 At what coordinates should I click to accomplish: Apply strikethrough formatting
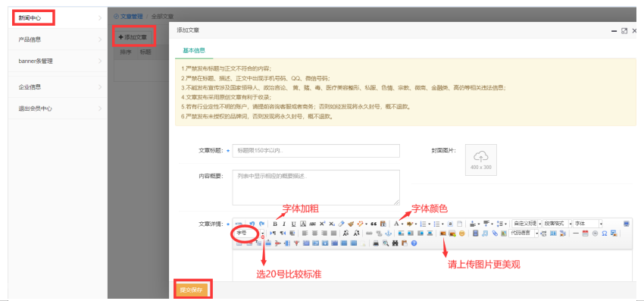coord(313,224)
